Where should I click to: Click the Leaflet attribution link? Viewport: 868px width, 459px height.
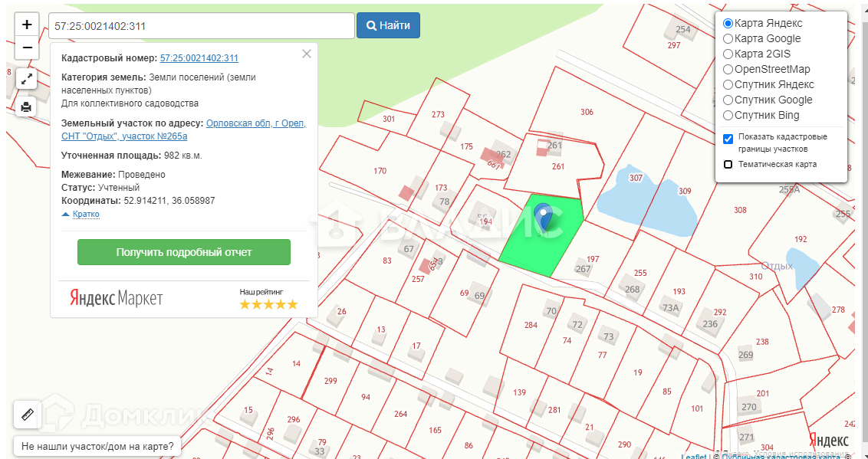tap(693, 456)
